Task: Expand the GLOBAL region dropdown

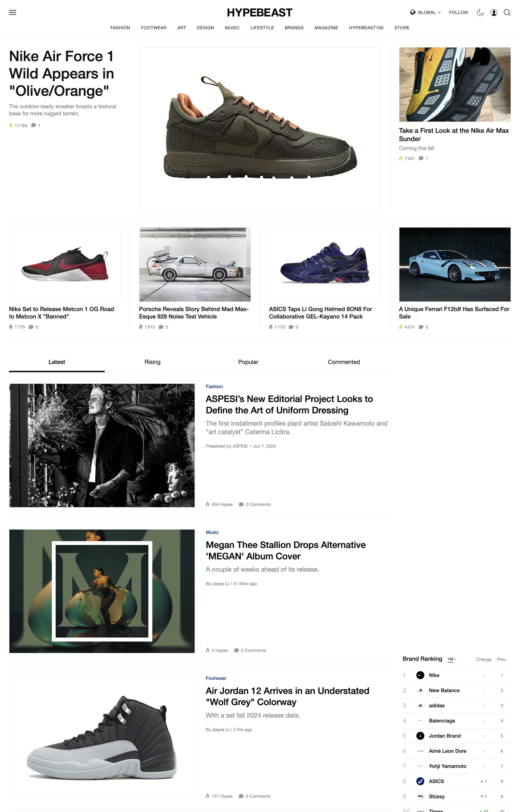Action: click(425, 12)
